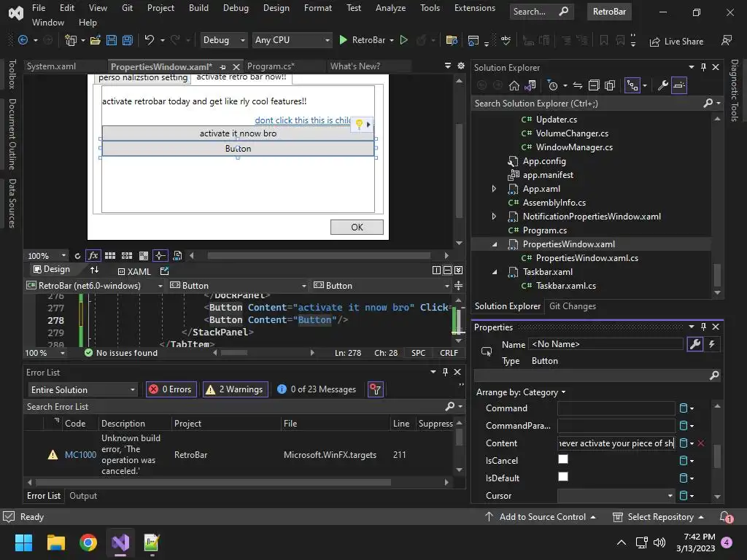747x560 pixels.
Task: Expand the NotificationPropertiesWindow.xaml node
Action: [494, 216]
